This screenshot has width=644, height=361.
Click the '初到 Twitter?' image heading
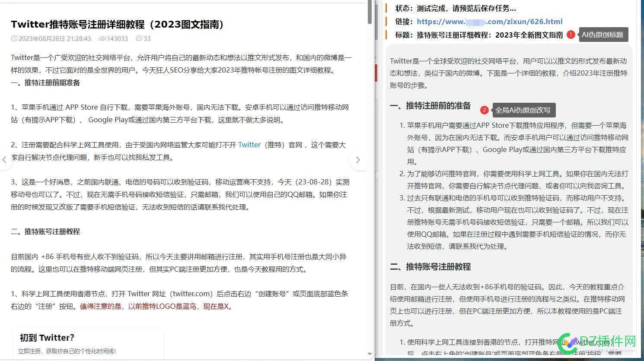pyautogui.click(x=47, y=338)
